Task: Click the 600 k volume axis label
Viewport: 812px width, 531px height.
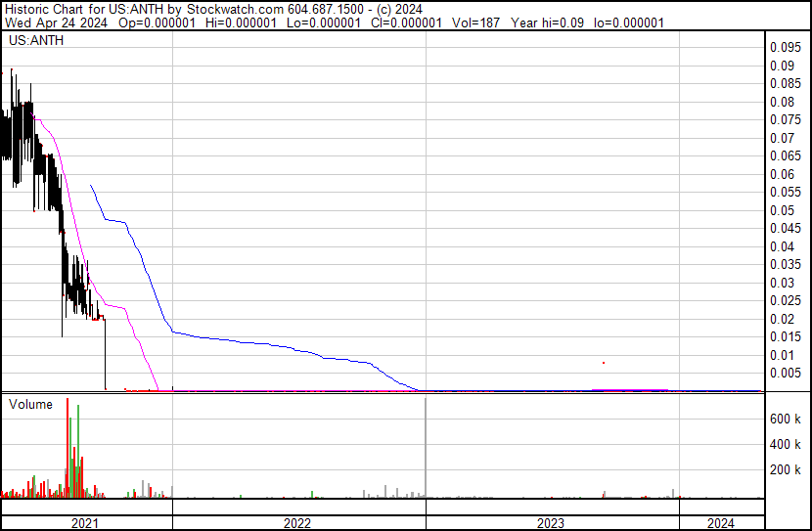Action: (787, 419)
